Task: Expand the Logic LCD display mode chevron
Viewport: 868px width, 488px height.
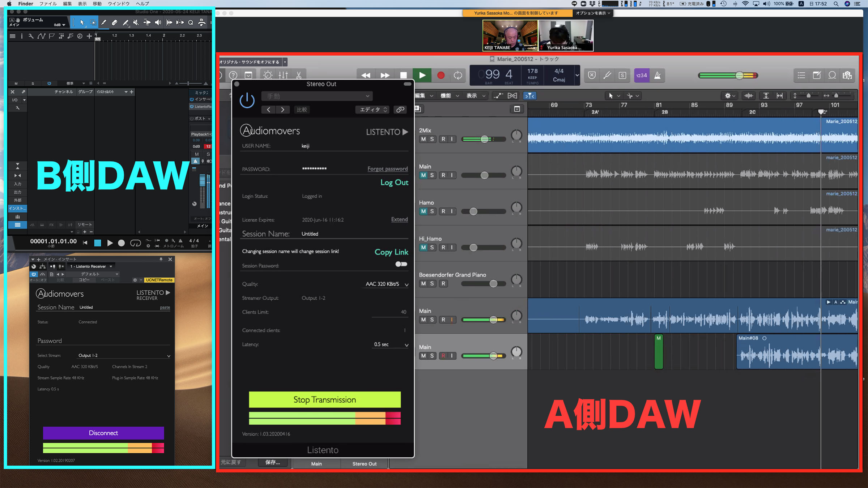Action: click(x=577, y=75)
